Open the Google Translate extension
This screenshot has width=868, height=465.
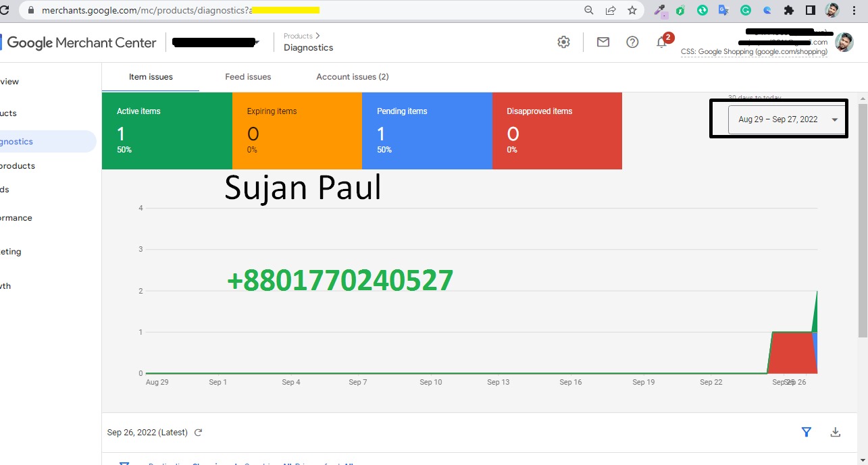tap(723, 10)
